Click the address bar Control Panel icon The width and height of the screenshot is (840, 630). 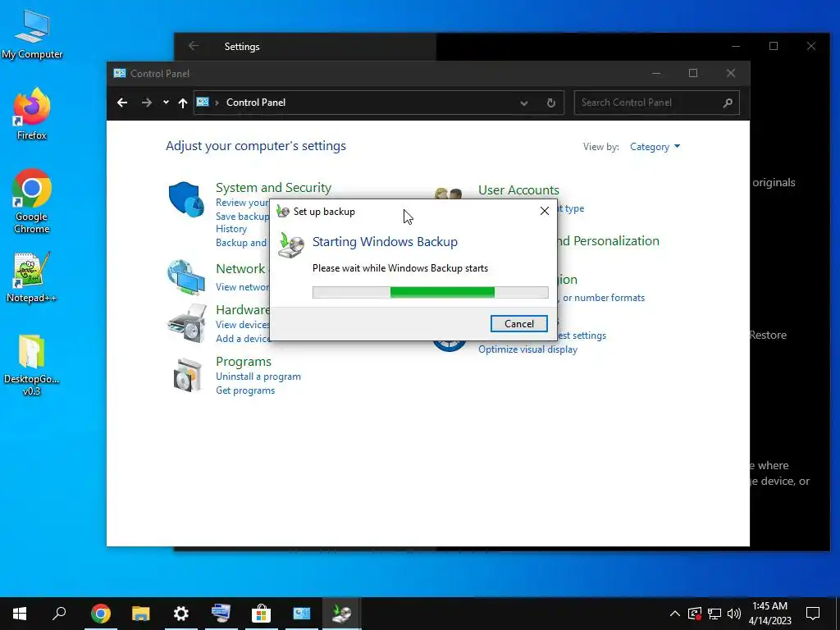203,102
